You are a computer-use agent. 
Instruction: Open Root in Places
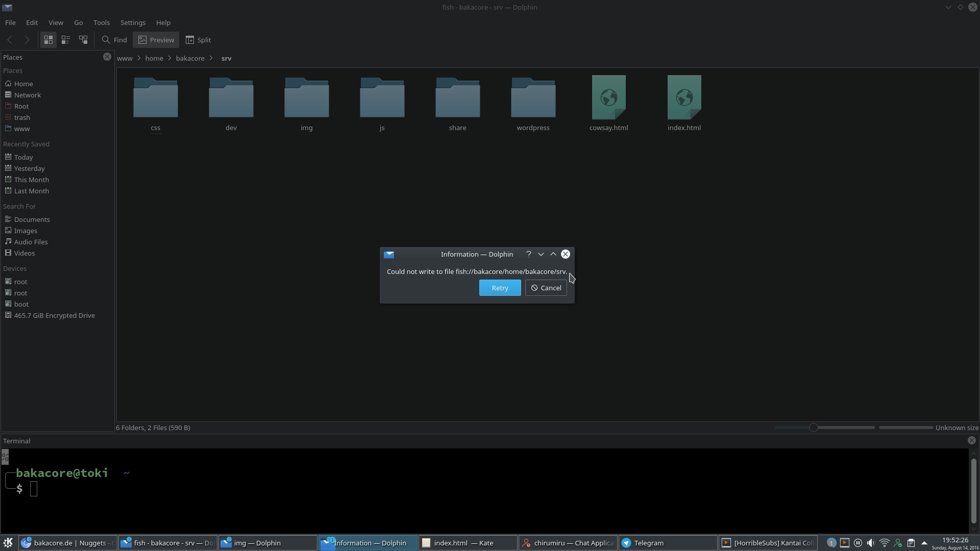[x=57, y=106]
